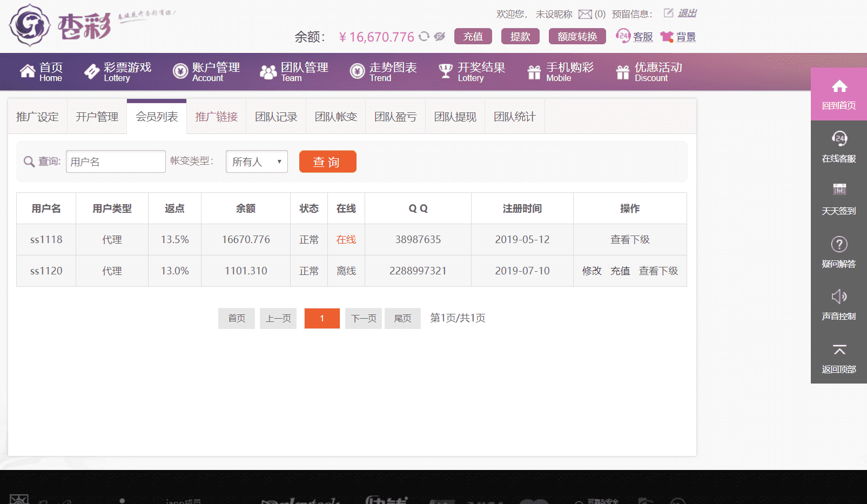Click the edit reserved info pencil icon
The height and width of the screenshot is (504, 867).
click(x=668, y=12)
